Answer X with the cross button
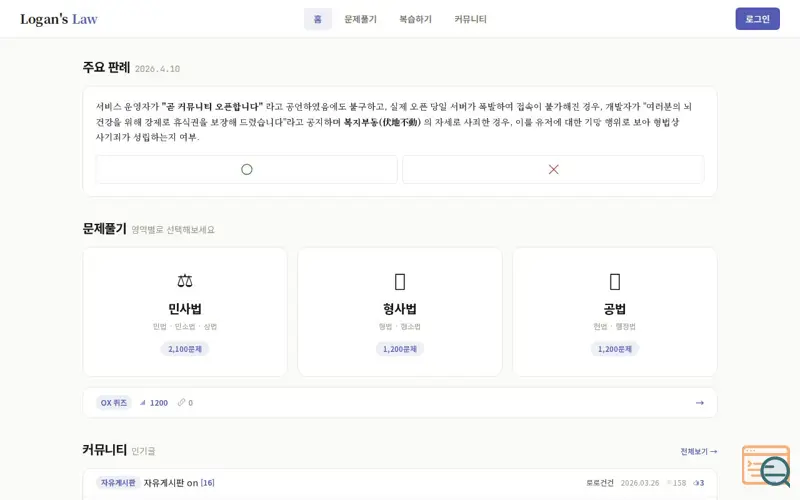The width and height of the screenshot is (800, 500). (x=553, y=169)
